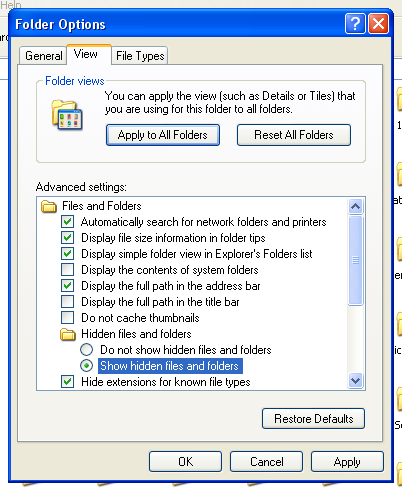This screenshot has width=402, height=488.
Task: Click the Apply to All Folders button
Action: 163,135
